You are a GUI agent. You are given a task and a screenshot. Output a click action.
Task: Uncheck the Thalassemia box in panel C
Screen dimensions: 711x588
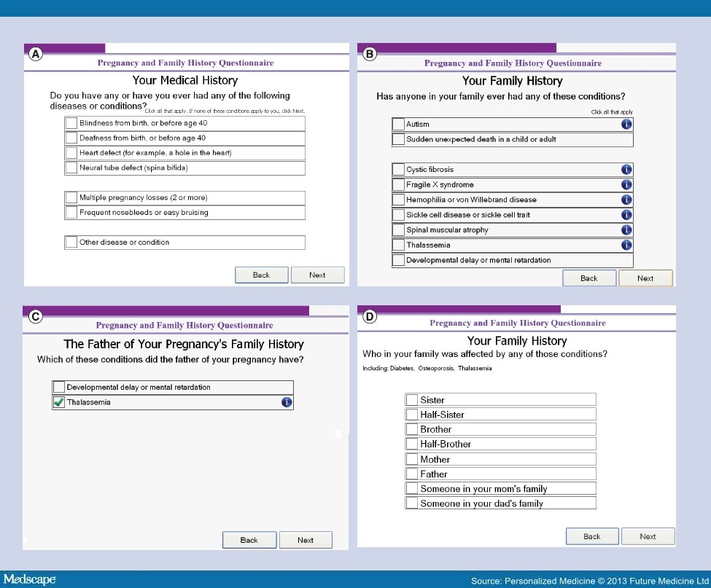point(58,401)
